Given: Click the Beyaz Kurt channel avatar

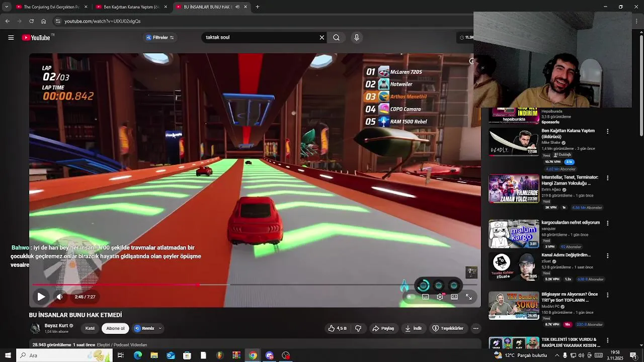Looking at the screenshot, I should (x=35, y=328).
